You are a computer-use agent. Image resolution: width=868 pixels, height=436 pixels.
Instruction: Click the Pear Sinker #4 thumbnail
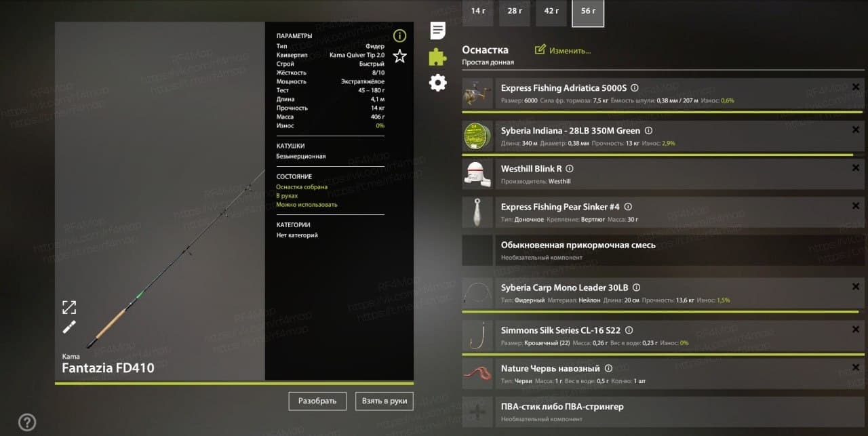point(478,212)
